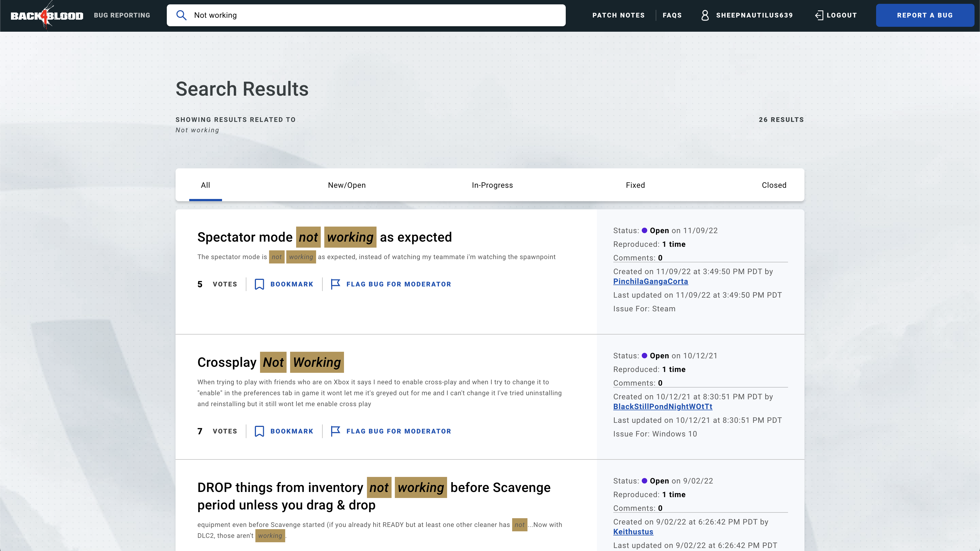Click 'Status: Open on 9/02/22' text
Screen dimensions: 980x551
pos(663,481)
